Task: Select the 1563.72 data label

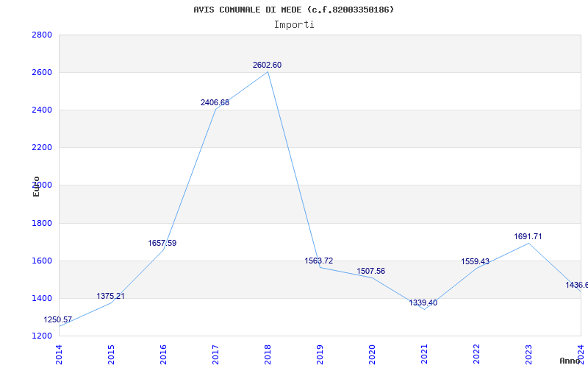Action: tap(319, 261)
